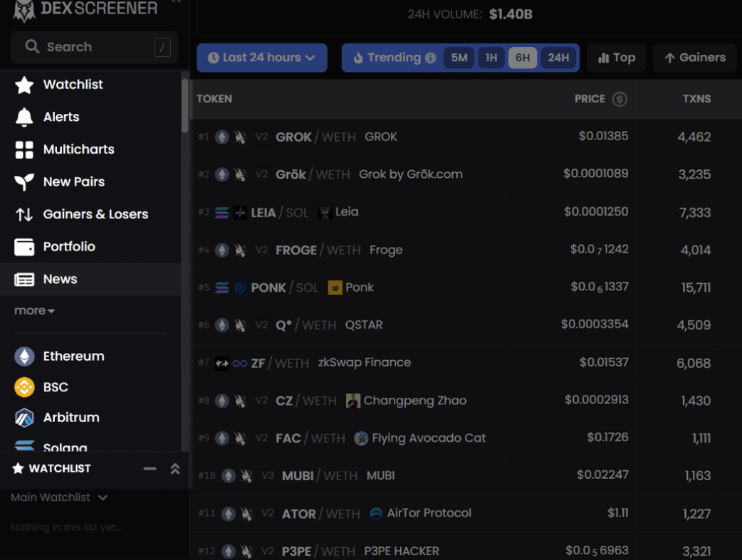
Task: Click the Alerts bell icon
Action: click(24, 117)
